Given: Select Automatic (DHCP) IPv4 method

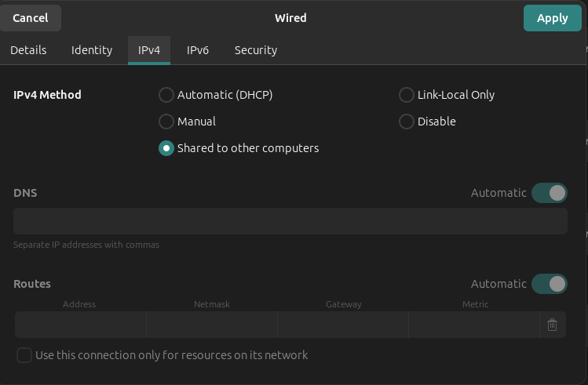Looking at the screenshot, I should 166,95.
